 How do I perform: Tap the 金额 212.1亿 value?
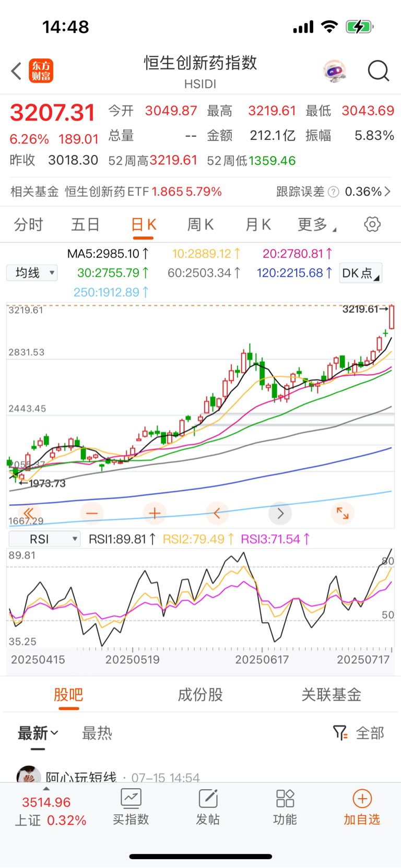(273, 136)
